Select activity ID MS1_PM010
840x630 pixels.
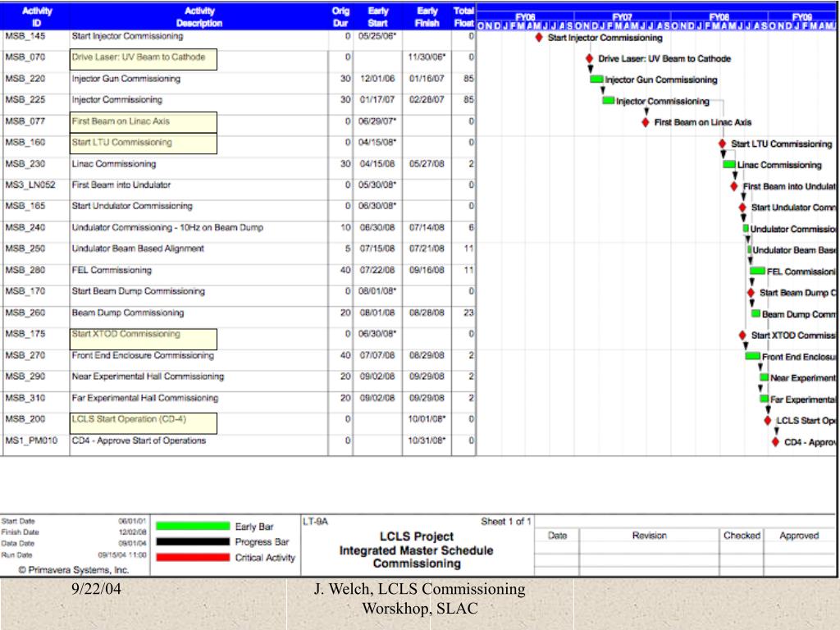click(31, 441)
